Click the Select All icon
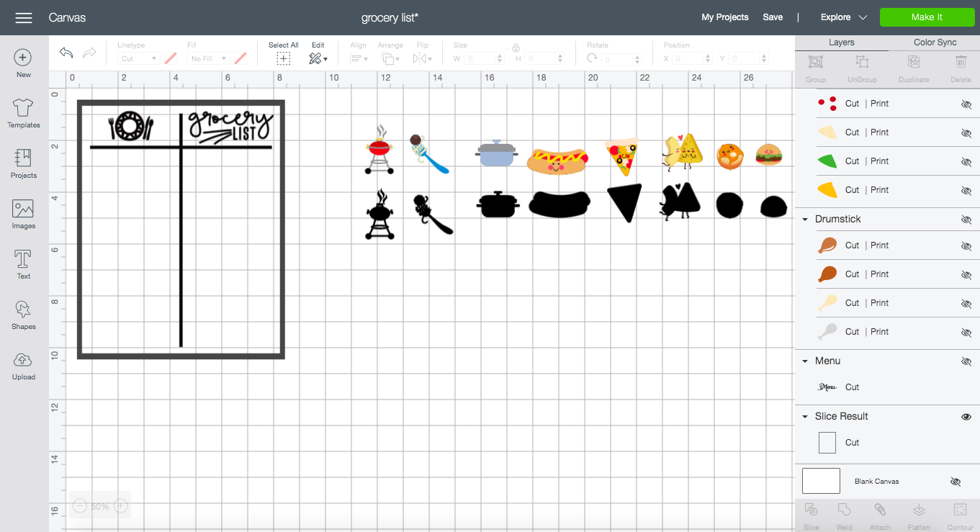The width and height of the screenshot is (980, 532). (284, 59)
